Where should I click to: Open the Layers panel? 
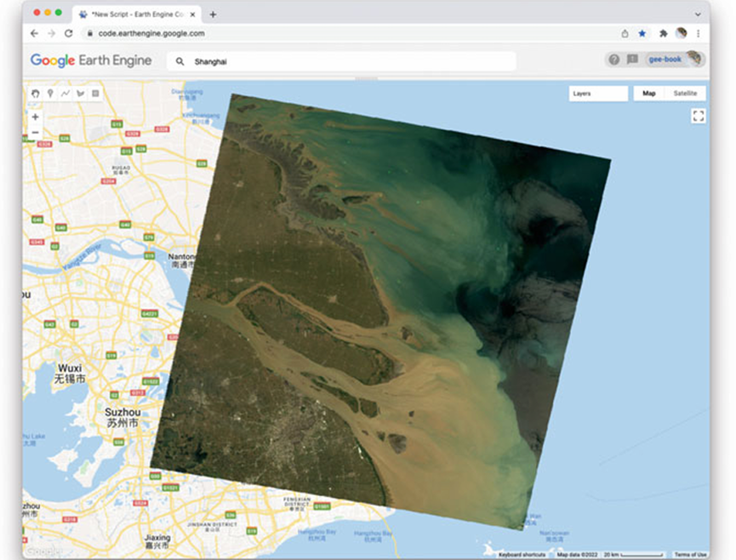coord(598,94)
